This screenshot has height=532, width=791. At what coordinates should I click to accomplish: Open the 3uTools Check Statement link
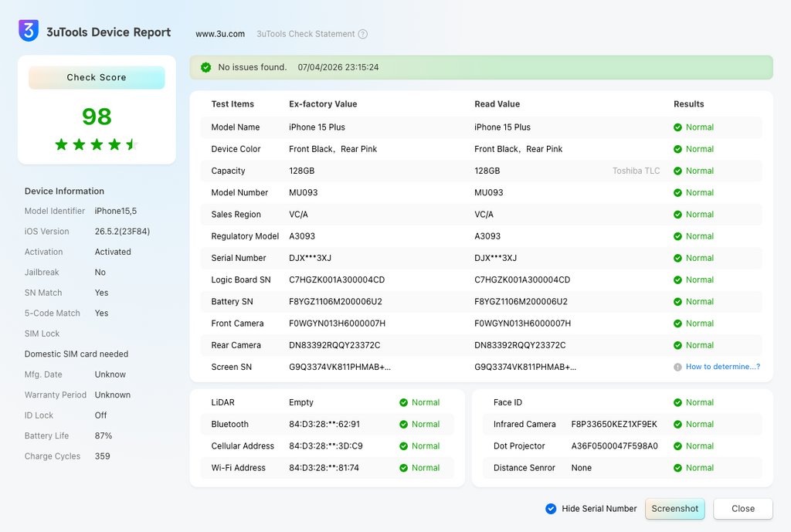(306, 34)
